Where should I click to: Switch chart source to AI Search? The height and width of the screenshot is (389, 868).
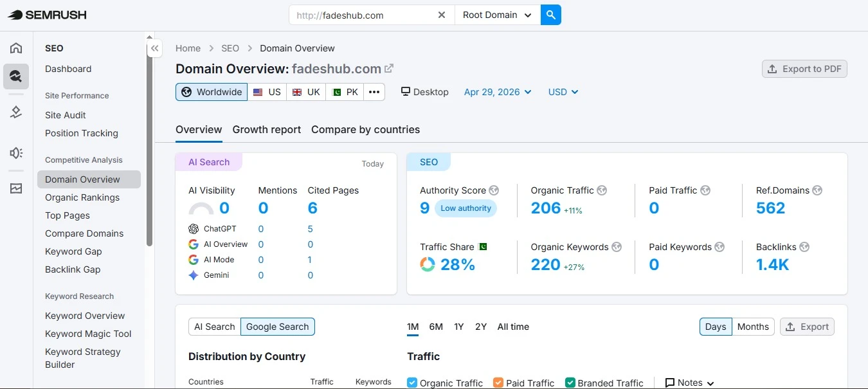coord(215,327)
